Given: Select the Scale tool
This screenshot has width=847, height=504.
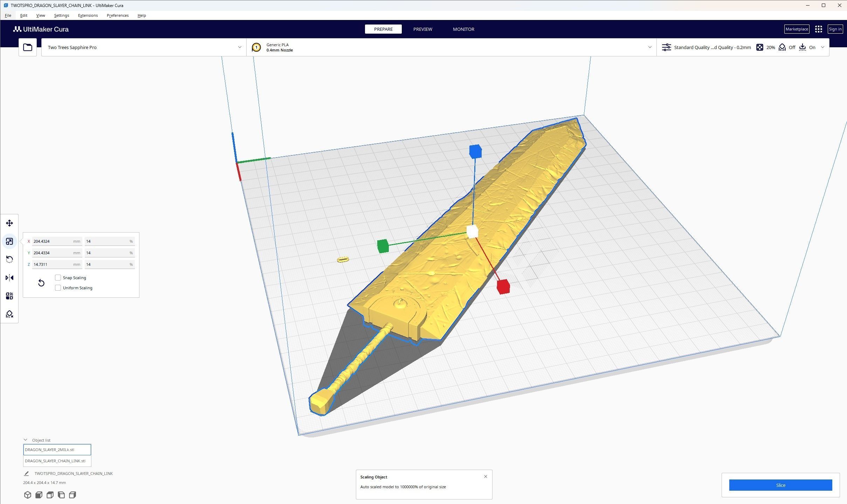Looking at the screenshot, I should coord(9,241).
